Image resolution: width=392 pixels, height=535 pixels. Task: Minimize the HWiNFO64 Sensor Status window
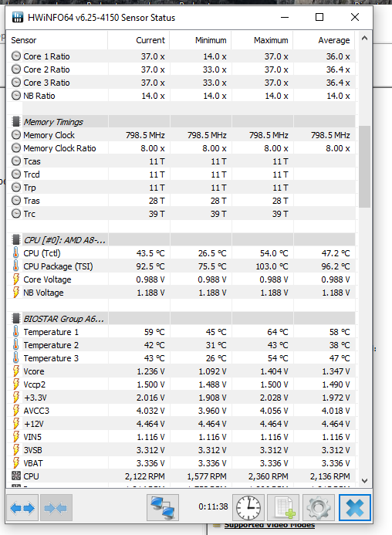[285, 17]
